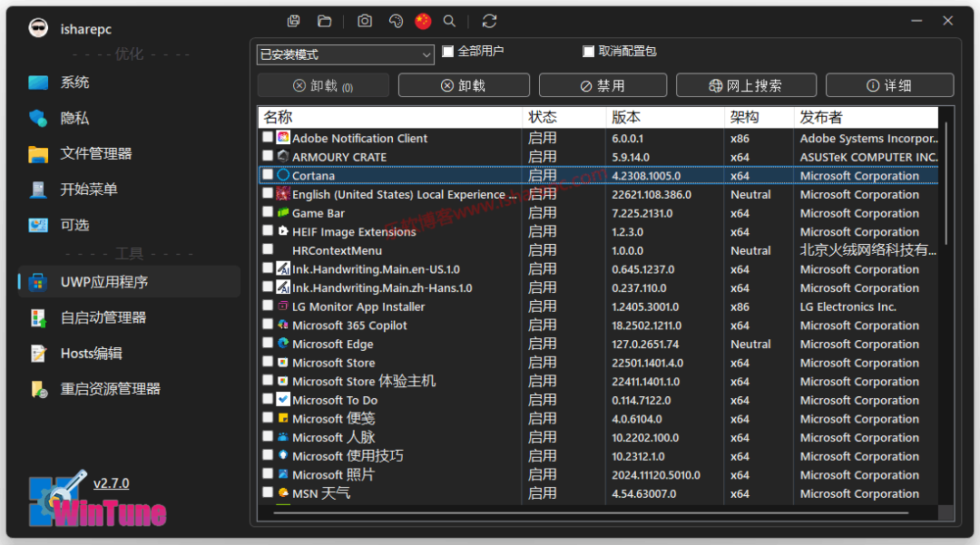980x545 pixels.
Task: Click the Cortana circle icon
Action: click(283, 175)
